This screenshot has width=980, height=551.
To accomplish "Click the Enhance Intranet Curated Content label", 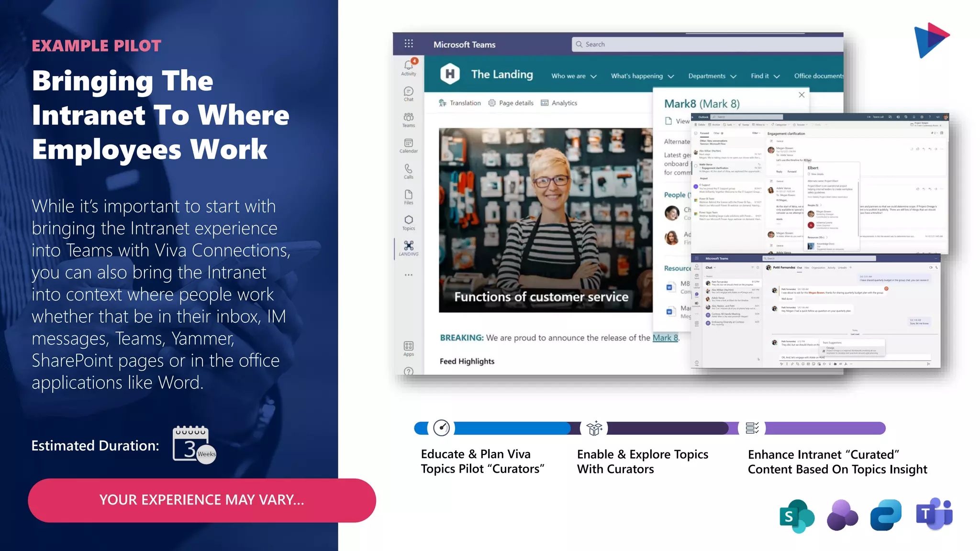I will click(837, 462).
